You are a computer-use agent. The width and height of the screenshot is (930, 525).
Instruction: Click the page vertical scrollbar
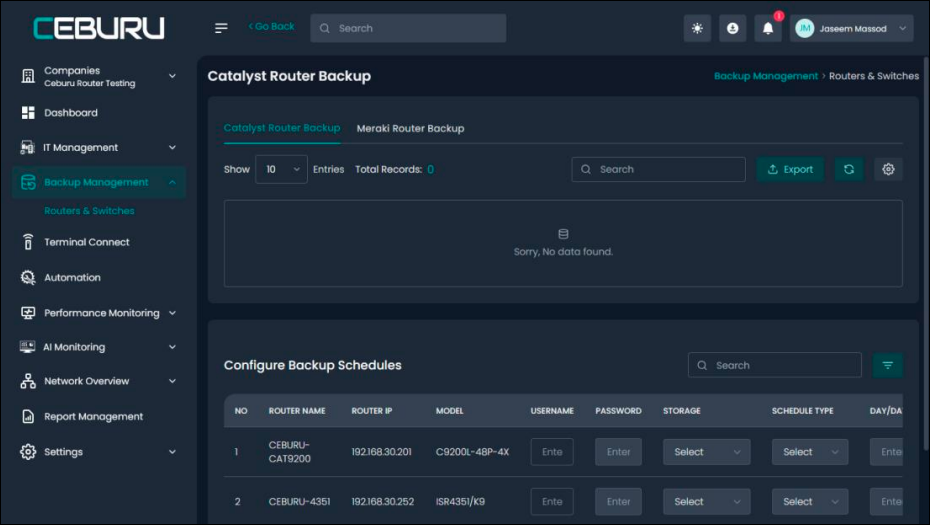coord(925,255)
